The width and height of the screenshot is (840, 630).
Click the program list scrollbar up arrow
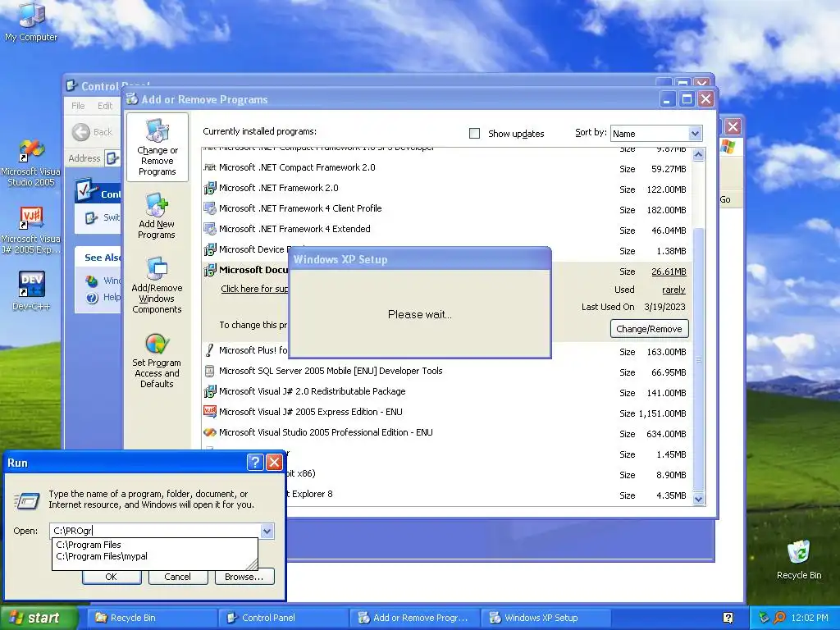click(x=698, y=155)
